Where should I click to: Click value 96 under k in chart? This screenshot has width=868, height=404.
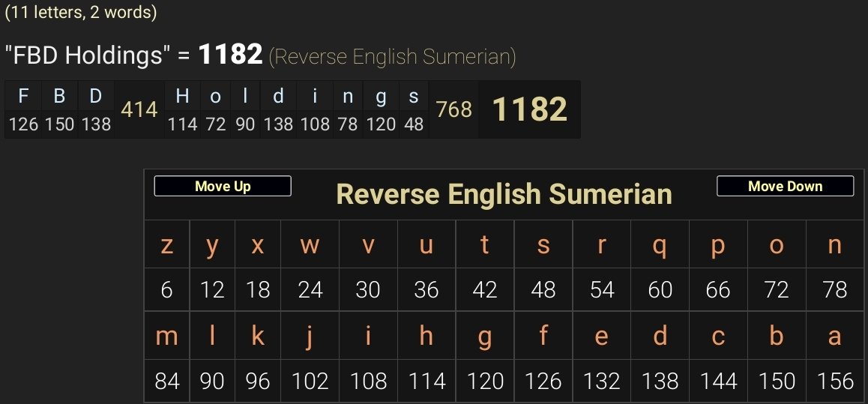257,382
